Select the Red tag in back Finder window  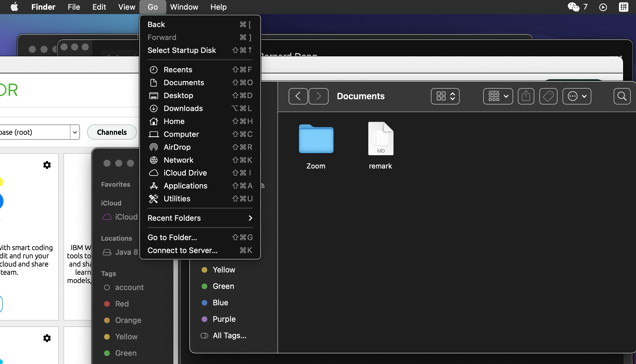[117, 304]
